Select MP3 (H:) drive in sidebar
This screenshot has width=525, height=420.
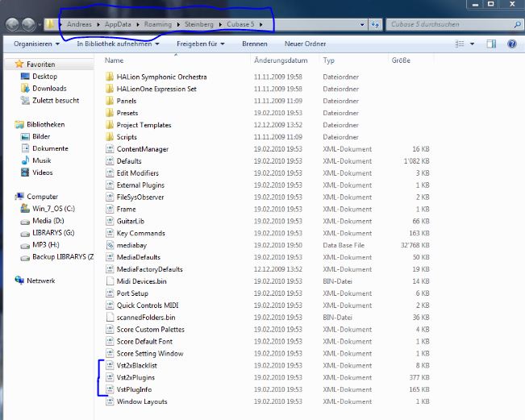click(x=45, y=244)
